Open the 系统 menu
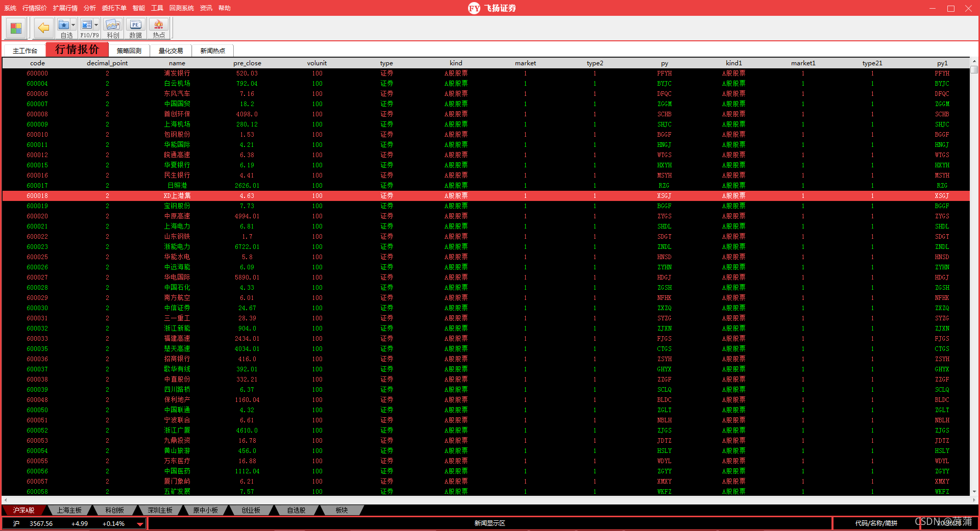The image size is (980, 531). 10,8
